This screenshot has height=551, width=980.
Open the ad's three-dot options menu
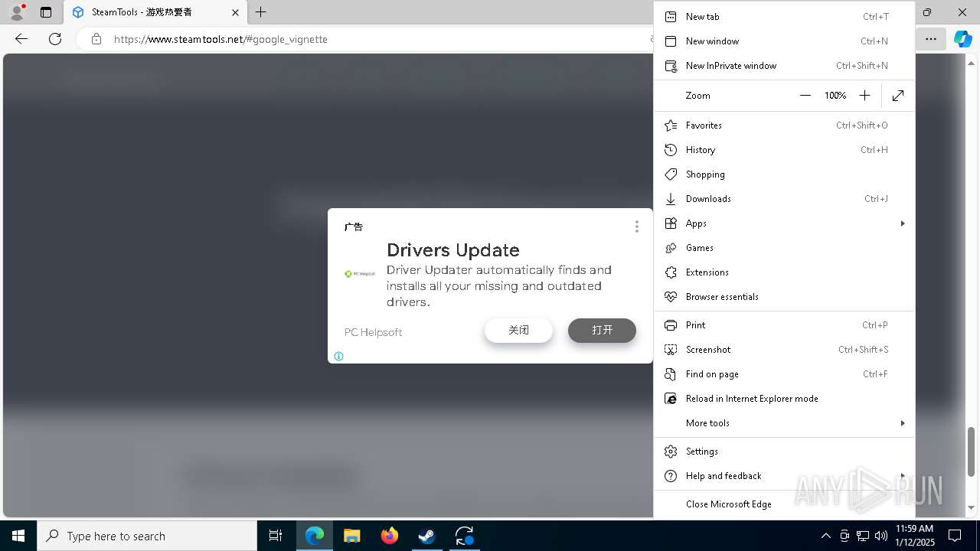(x=636, y=227)
